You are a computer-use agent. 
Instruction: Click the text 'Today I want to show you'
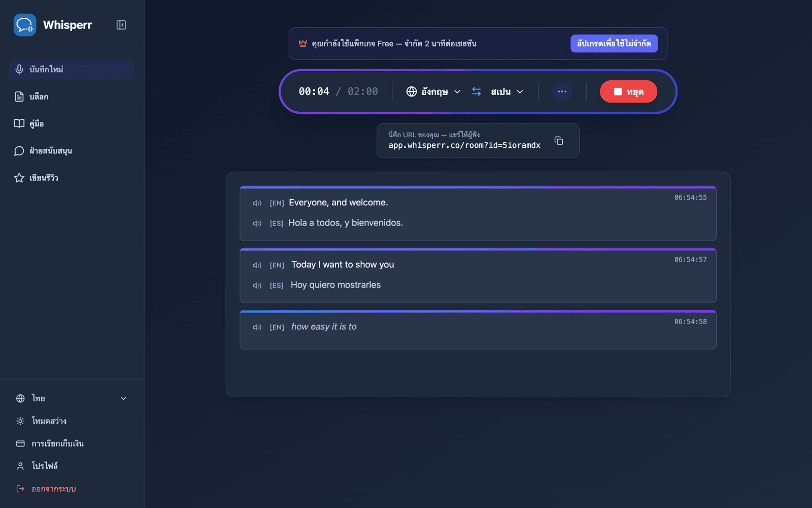(x=343, y=265)
